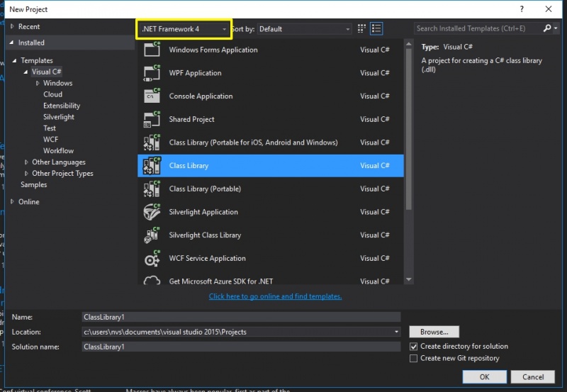Click the search magnifier icon
The height and width of the screenshot is (392, 567).
(x=547, y=28)
